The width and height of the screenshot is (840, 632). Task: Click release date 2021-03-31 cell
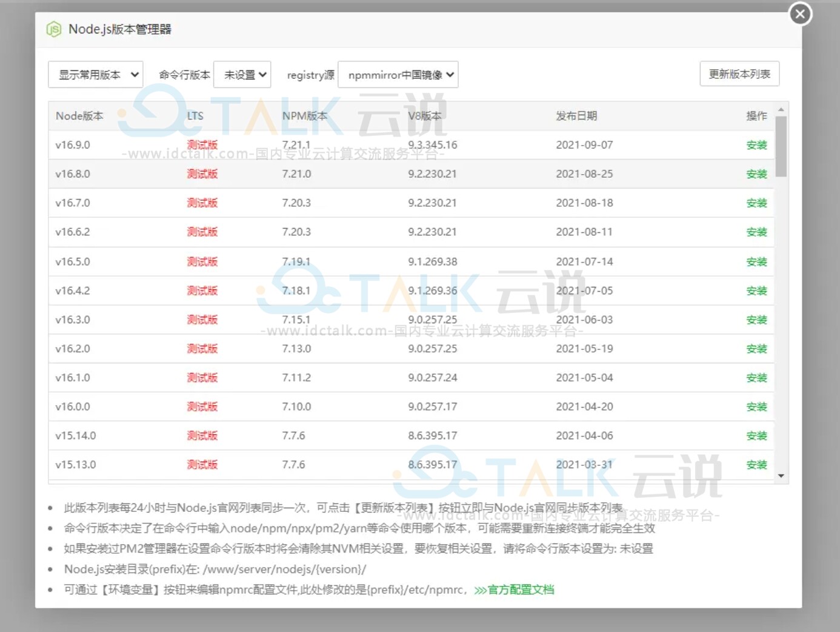click(x=584, y=465)
